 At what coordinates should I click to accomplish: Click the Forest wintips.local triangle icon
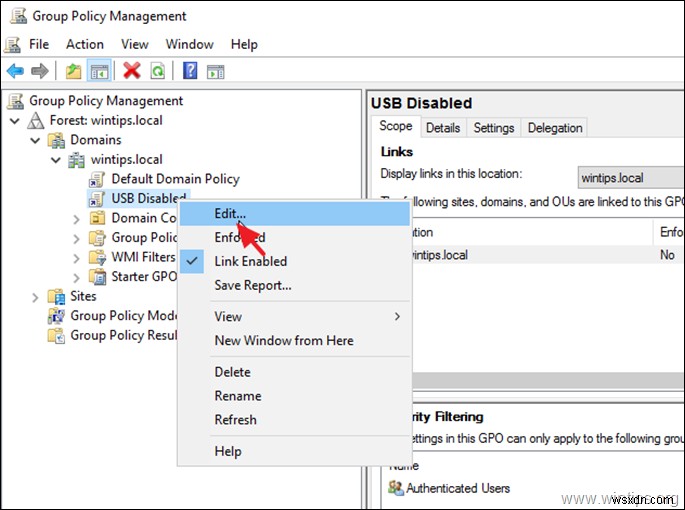[x=35, y=121]
